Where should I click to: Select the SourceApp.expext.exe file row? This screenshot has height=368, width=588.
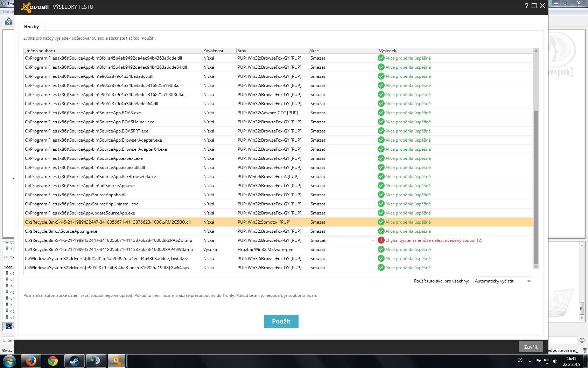tap(278, 158)
